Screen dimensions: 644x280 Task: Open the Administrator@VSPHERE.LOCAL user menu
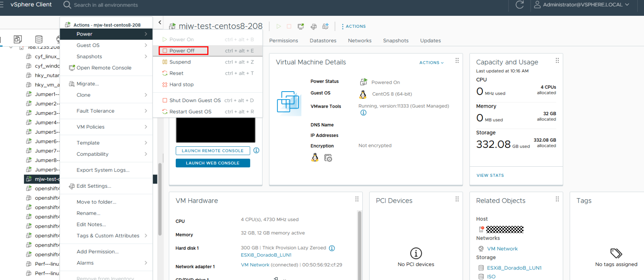(x=581, y=5)
